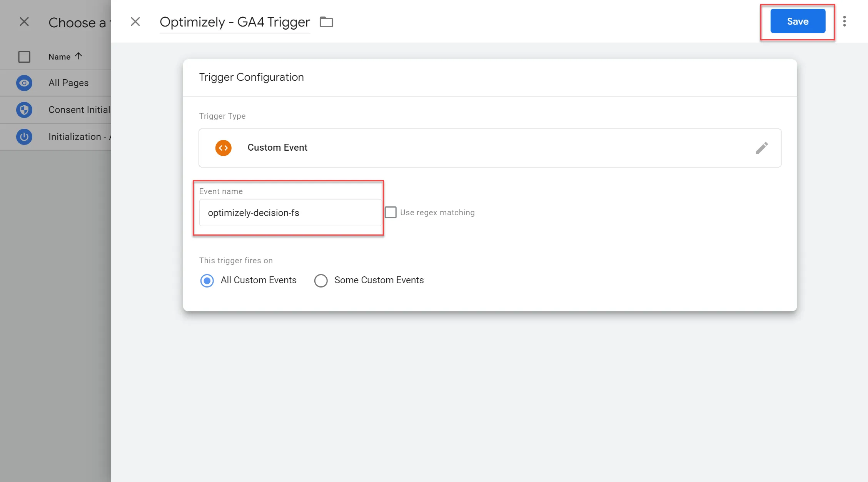The width and height of the screenshot is (868, 482).
Task: Select All Custom Events radio button
Action: coord(207,281)
